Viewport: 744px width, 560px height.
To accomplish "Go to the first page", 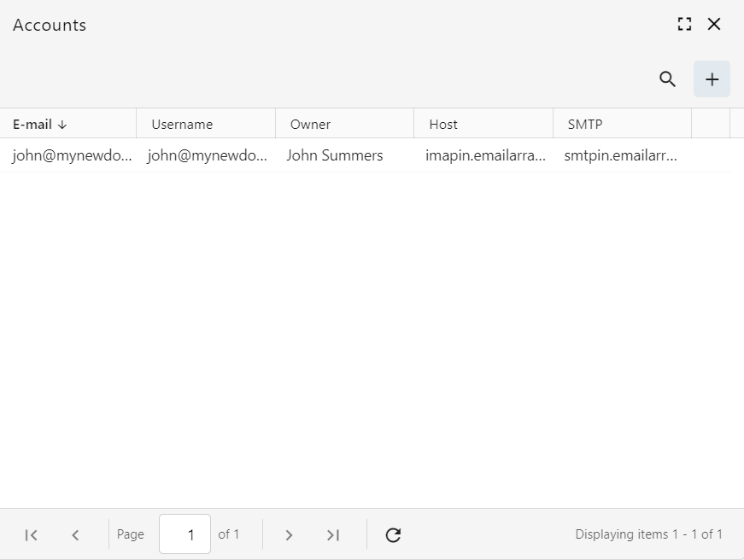I will point(31,534).
